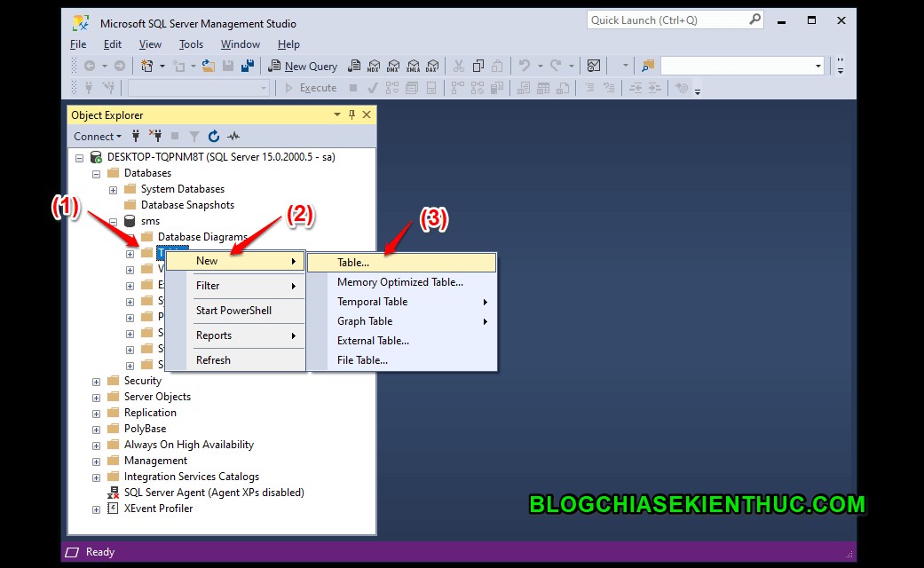Cut selection using the toolbar
The width and height of the screenshot is (924, 568).
tap(459, 66)
